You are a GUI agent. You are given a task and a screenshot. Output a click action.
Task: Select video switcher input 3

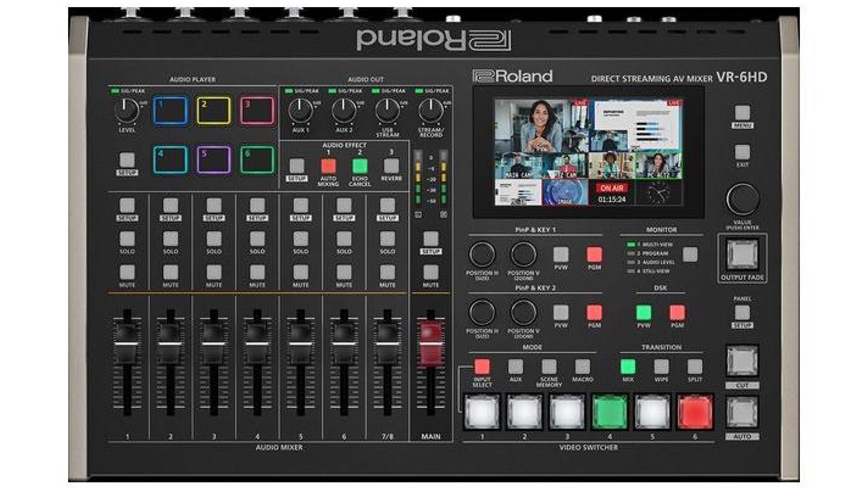[x=567, y=412]
